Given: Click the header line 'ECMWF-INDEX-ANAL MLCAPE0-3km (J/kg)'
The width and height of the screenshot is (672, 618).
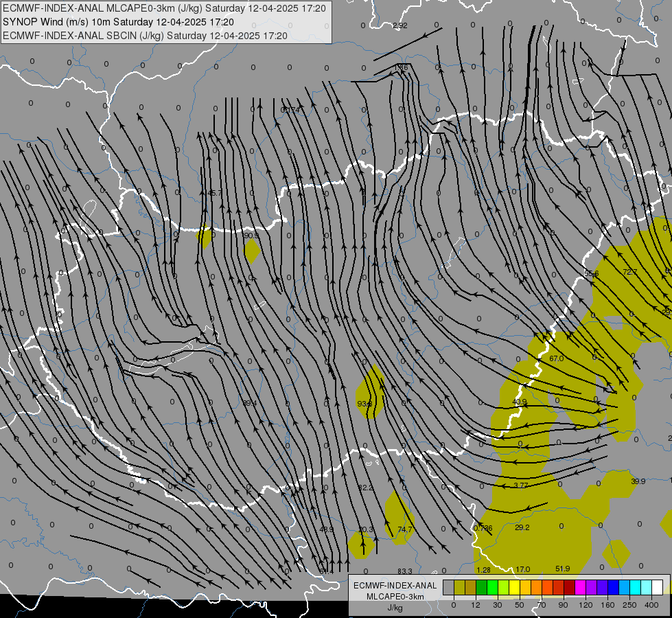Looking at the screenshot, I should click(103, 8).
